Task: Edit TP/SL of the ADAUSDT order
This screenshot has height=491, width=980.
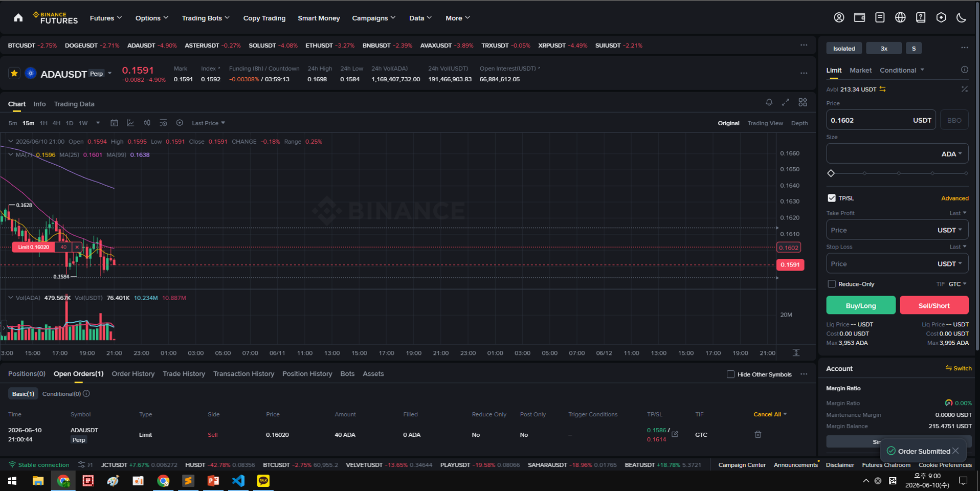Action: click(x=675, y=434)
